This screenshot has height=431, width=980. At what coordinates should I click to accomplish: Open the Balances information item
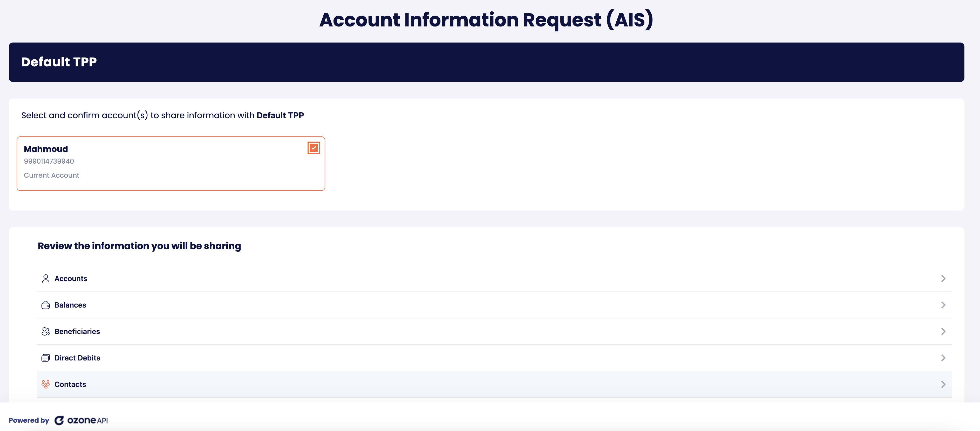coord(70,305)
